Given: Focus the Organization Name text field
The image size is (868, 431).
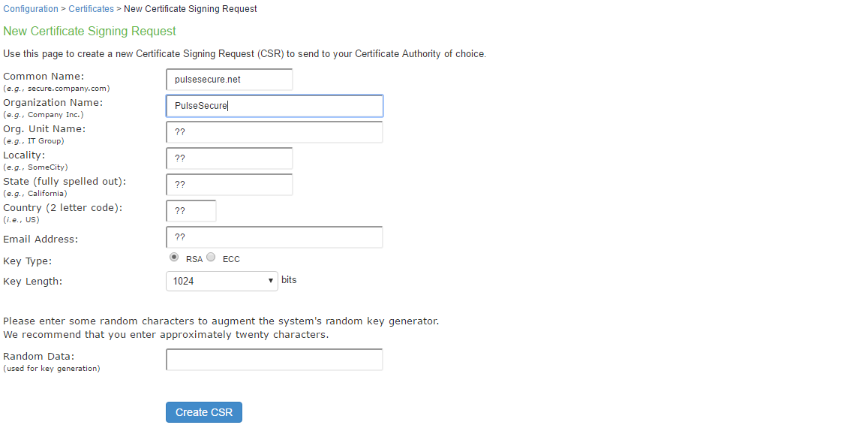Looking at the screenshot, I should [274, 106].
